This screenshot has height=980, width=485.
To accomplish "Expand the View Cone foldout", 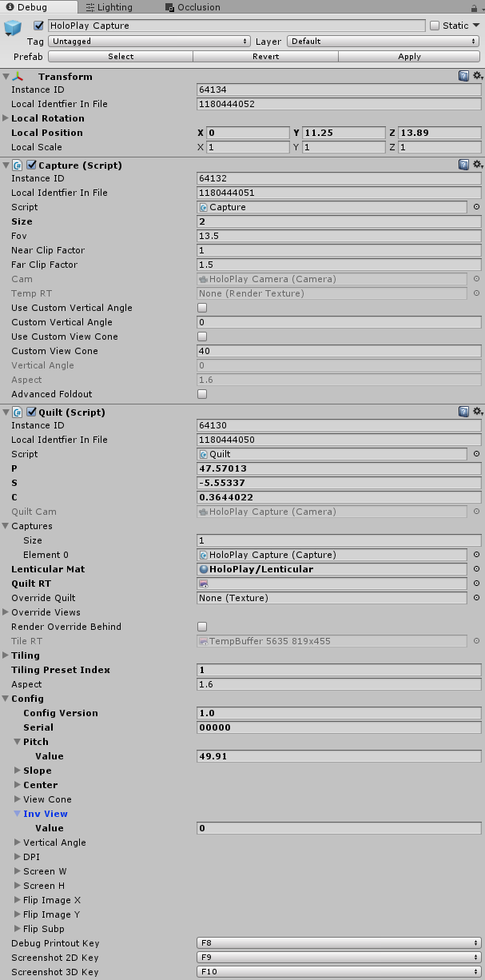I will pos(18,799).
